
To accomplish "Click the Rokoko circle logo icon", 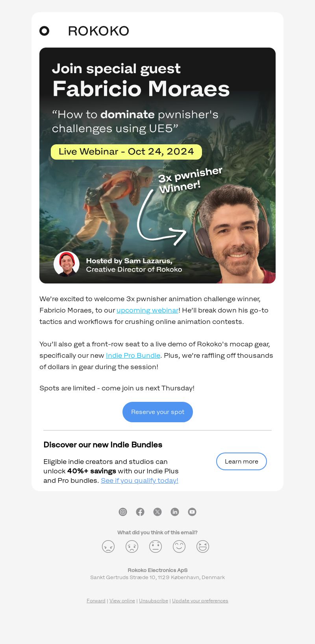I will click(44, 31).
